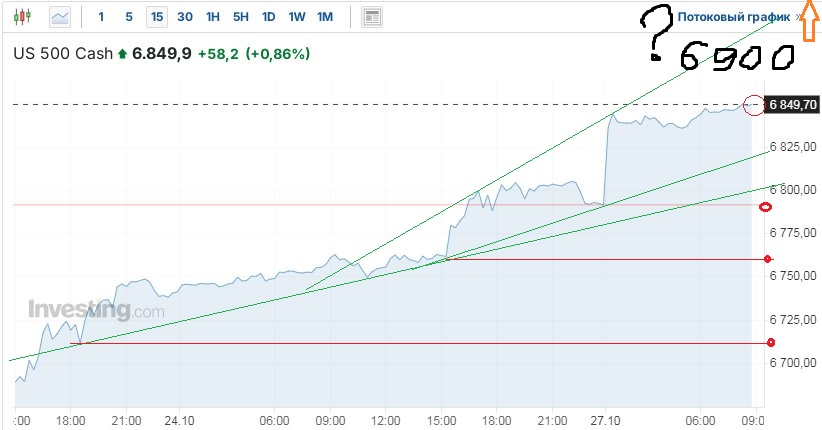Click the red oval marker near 6 800 level
Screen dimensions: 822x430
coord(766,207)
